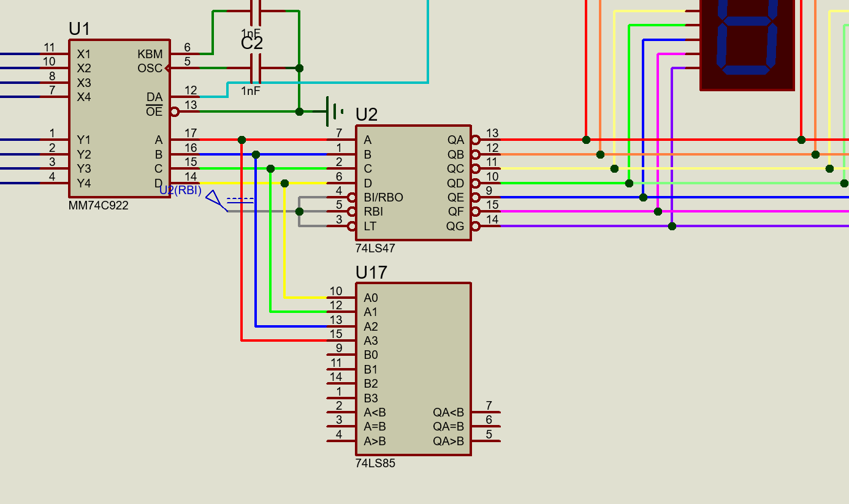Click the U2(RBI) probe label text
Image resolution: width=849 pixels, height=504 pixels.
180,190
